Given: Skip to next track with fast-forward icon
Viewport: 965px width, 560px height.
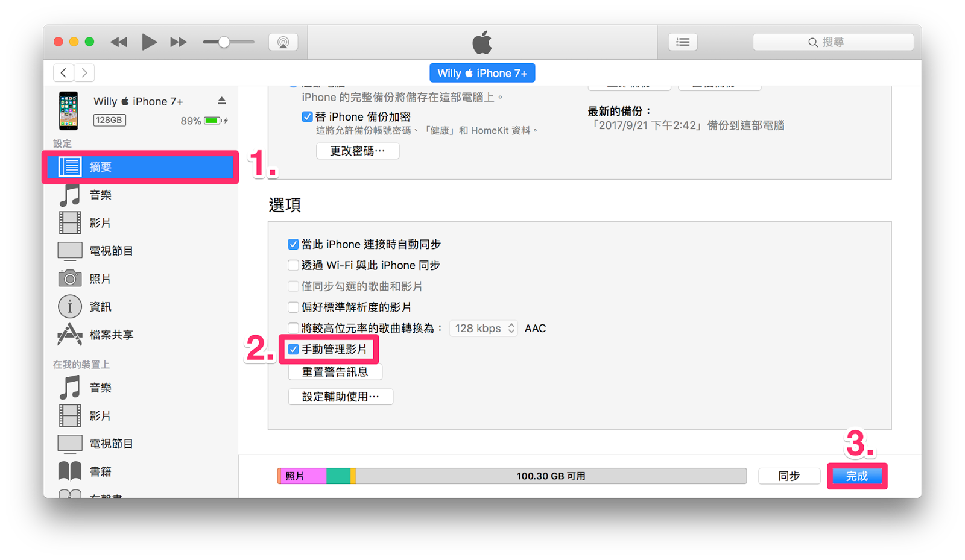Looking at the screenshot, I should 178,42.
